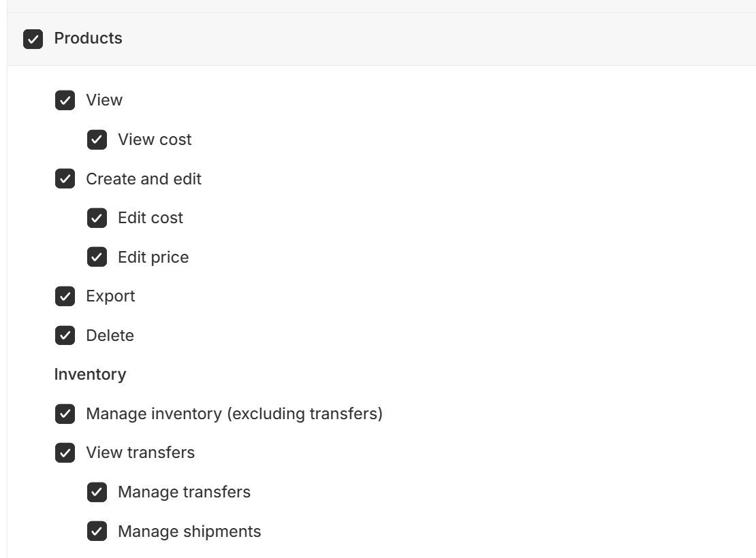Click the View cost label text
The image size is (756, 558).
(x=155, y=139)
